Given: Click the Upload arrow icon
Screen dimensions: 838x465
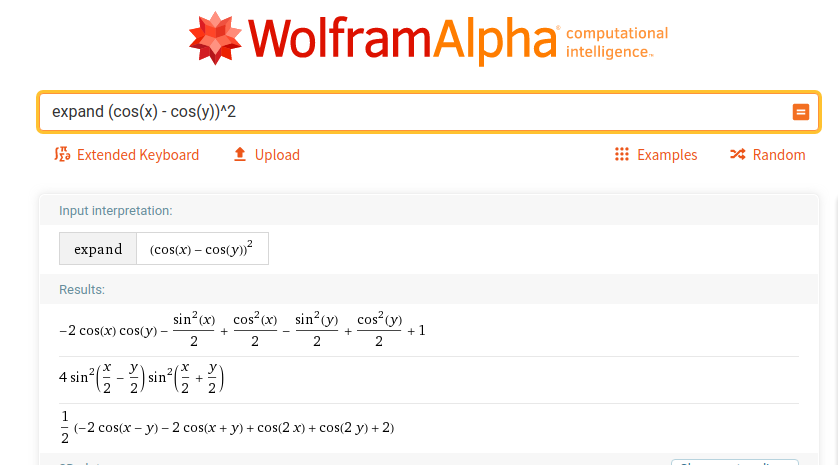Looking at the screenshot, I should pyautogui.click(x=239, y=155).
